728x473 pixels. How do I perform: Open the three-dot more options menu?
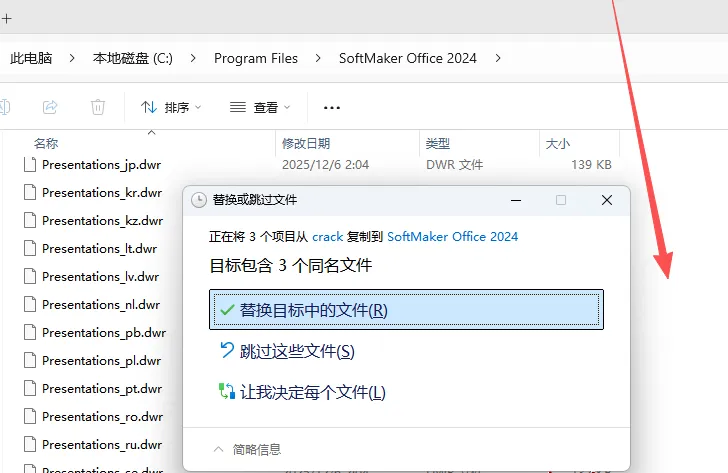pos(332,108)
